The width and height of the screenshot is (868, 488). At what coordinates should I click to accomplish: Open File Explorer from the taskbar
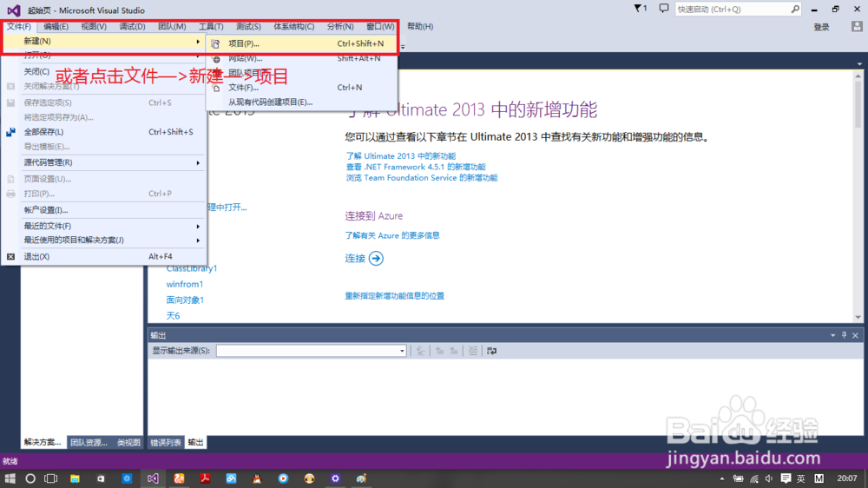(x=75, y=478)
